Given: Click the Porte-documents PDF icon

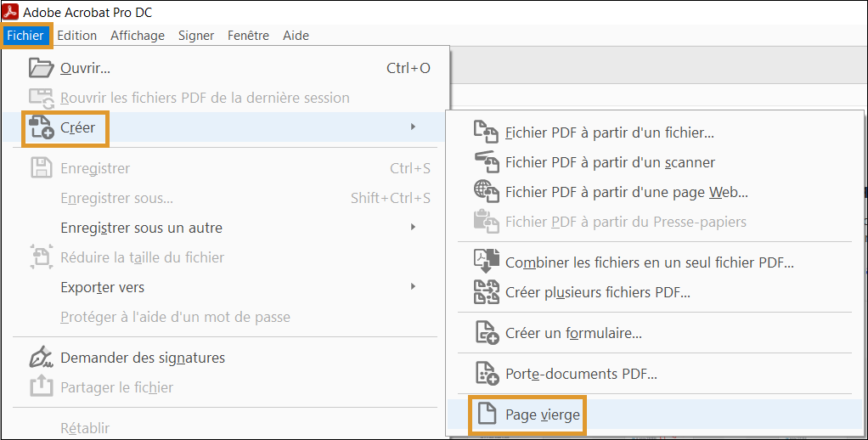Looking at the screenshot, I should [488, 374].
